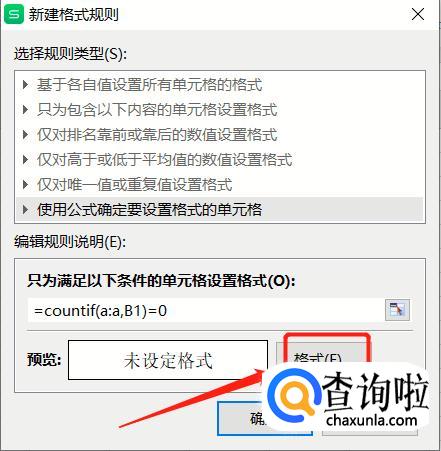Click the green WPS logo in title bar

coord(14,14)
